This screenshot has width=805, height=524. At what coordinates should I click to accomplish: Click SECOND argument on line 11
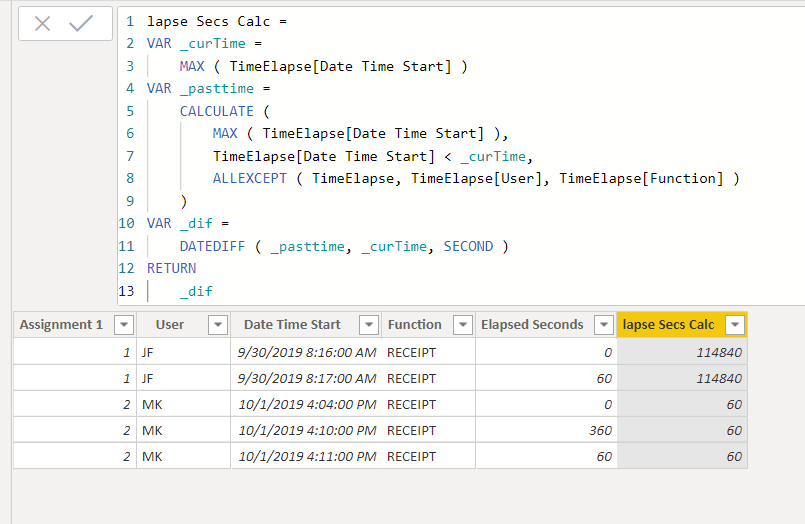pyautogui.click(x=468, y=246)
